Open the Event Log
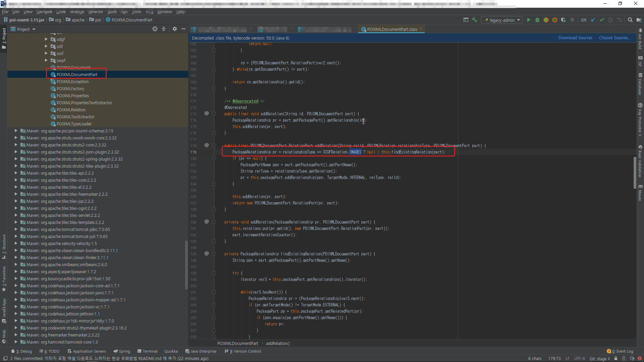644x362 pixels. tap(620, 351)
